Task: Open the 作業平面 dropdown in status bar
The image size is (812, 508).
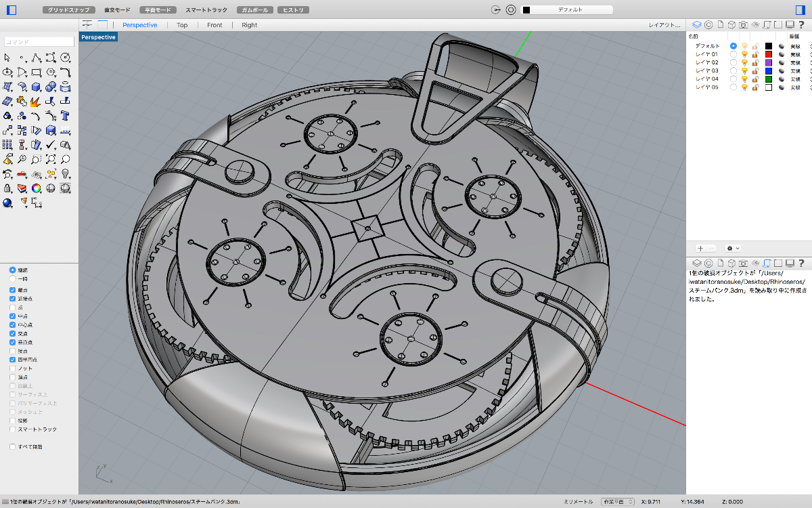Action: click(x=617, y=502)
